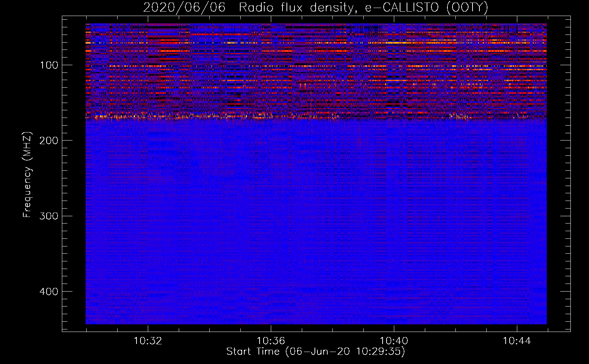
Task: Select the 100 frequency tick label
Action: 49,65
